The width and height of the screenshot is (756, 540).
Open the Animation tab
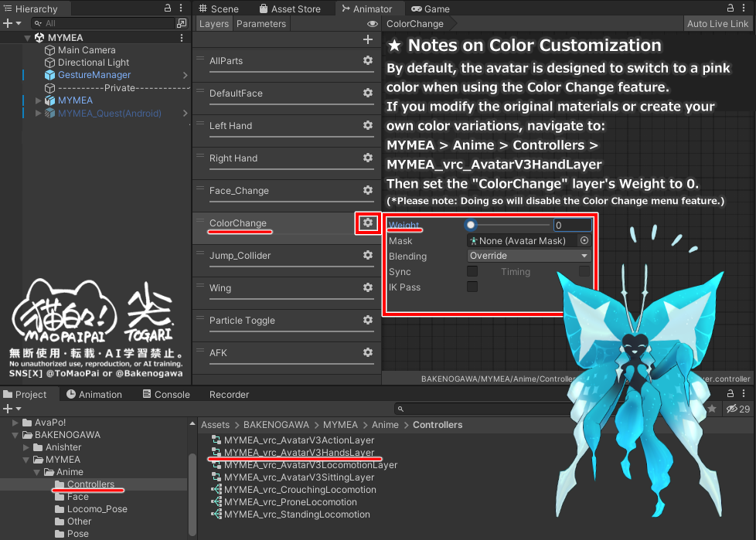94,394
